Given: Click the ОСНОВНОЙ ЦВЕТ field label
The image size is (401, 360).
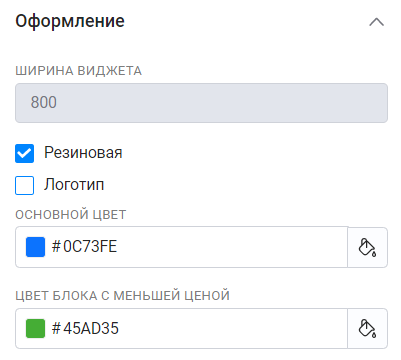Looking at the screenshot, I should 71,215.
